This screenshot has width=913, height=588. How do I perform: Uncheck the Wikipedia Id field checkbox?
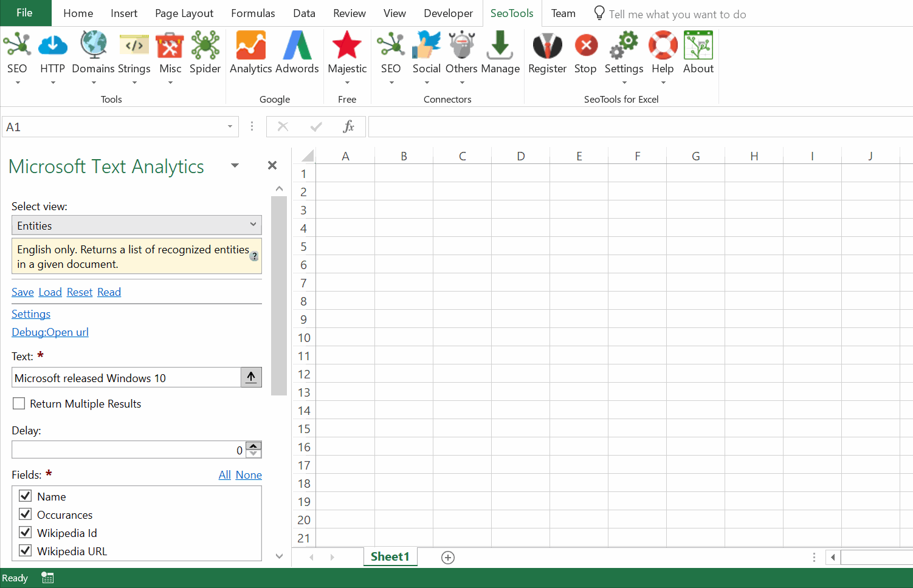point(26,532)
